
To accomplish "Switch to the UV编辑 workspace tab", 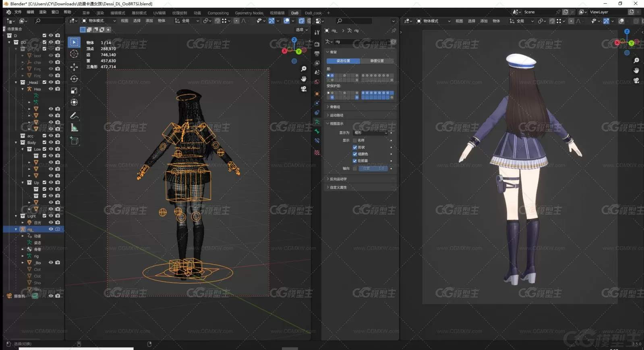I will pyautogui.click(x=159, y=13).
